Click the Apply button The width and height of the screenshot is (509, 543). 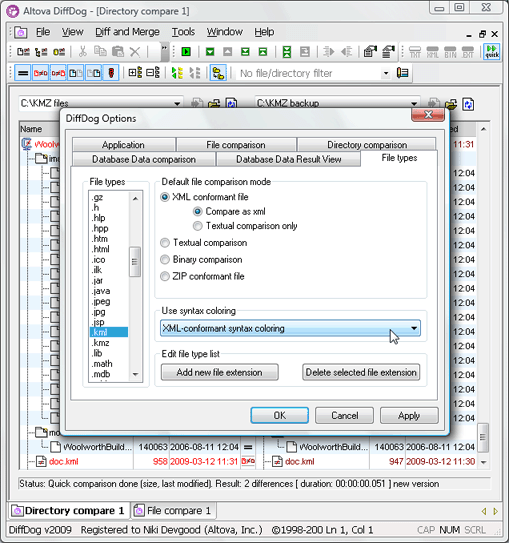(x=409, y=415)
